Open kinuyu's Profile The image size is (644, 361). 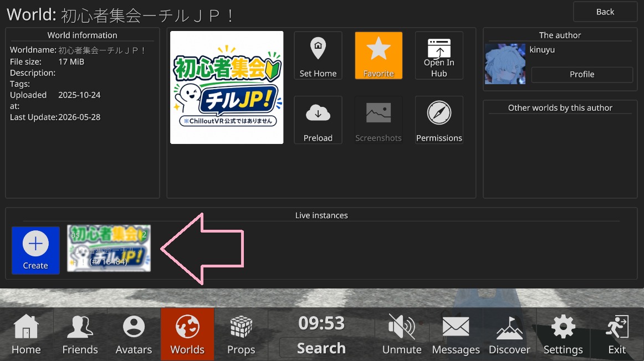(582, 74)
